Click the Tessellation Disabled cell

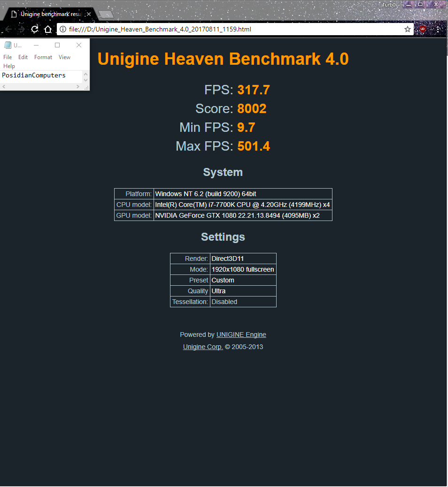[243, 302]
